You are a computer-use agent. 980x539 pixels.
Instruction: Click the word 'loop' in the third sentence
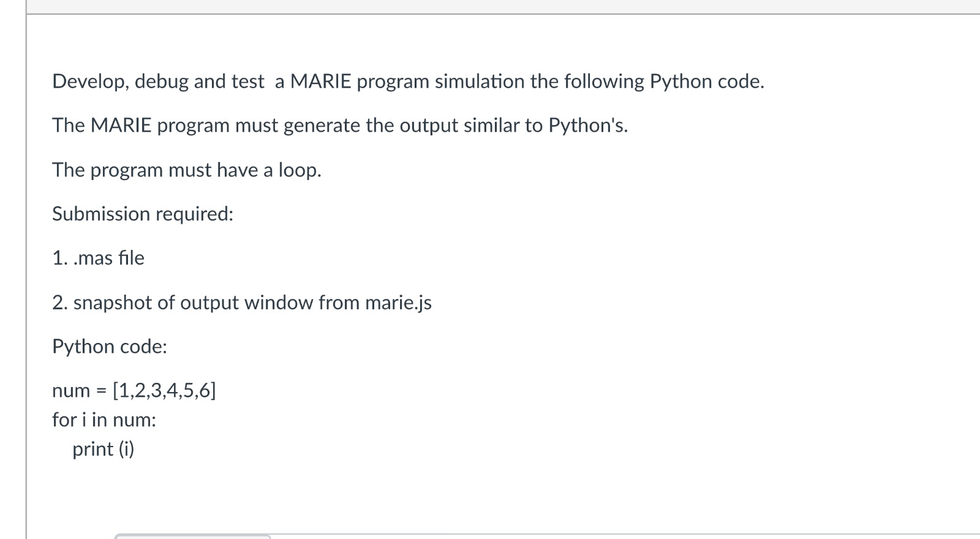[x=298, y=170]
